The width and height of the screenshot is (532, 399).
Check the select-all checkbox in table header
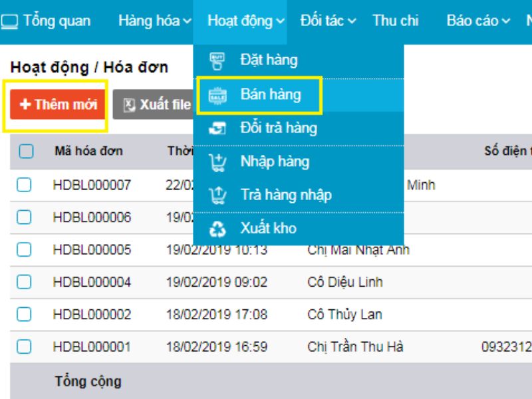coord(27,150)
